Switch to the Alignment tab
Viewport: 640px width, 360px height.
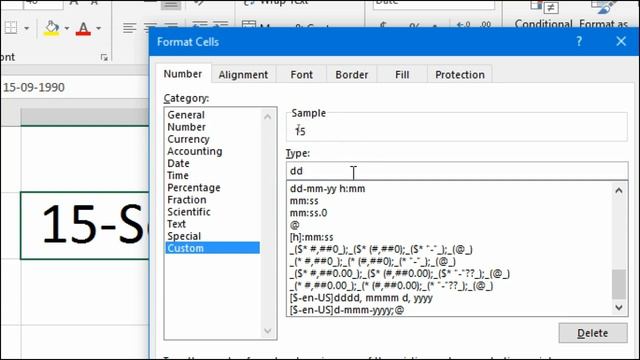243,75
